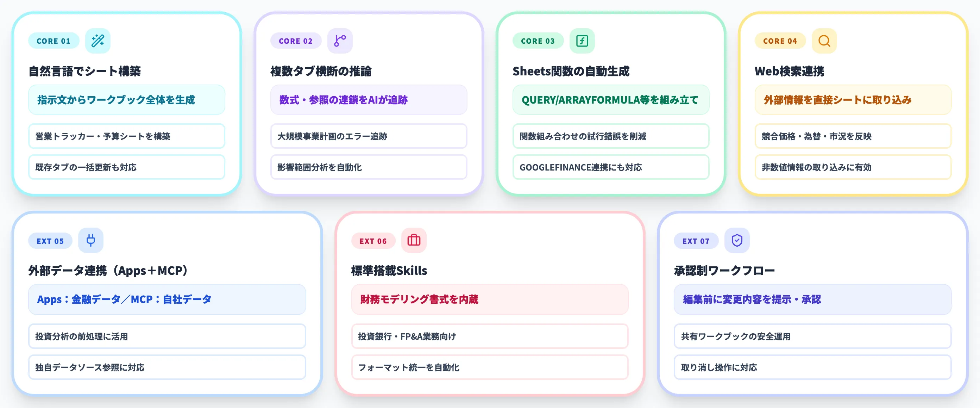Screen dimensions: 980x408
Task: Select the EXT 05 badge
Action: coord(50,241)
